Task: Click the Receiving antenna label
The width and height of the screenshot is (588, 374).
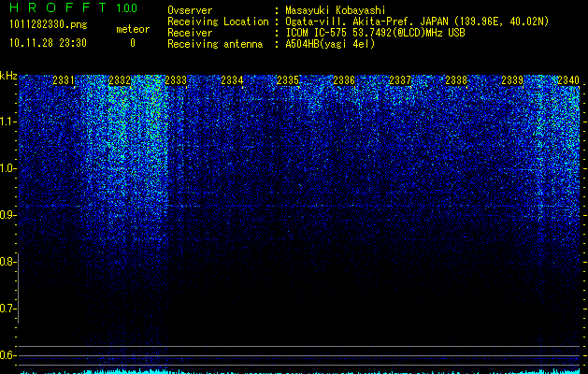Action: tap(215, 44)
